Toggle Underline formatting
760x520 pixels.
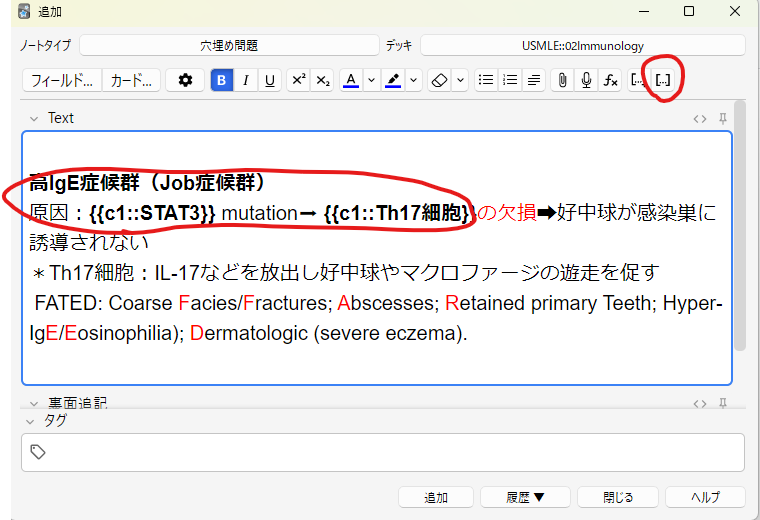[270, 80]
